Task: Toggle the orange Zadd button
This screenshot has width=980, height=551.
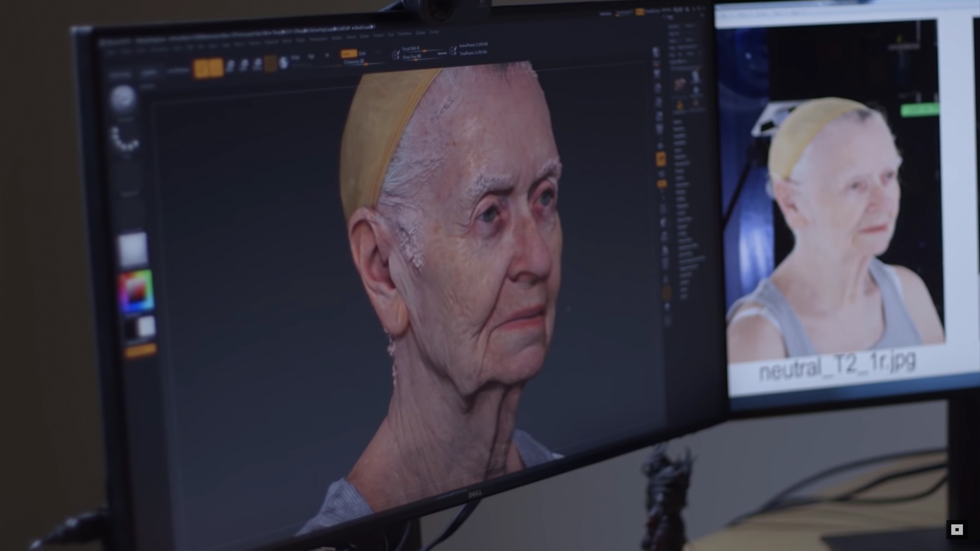Action: coord(349,54)
